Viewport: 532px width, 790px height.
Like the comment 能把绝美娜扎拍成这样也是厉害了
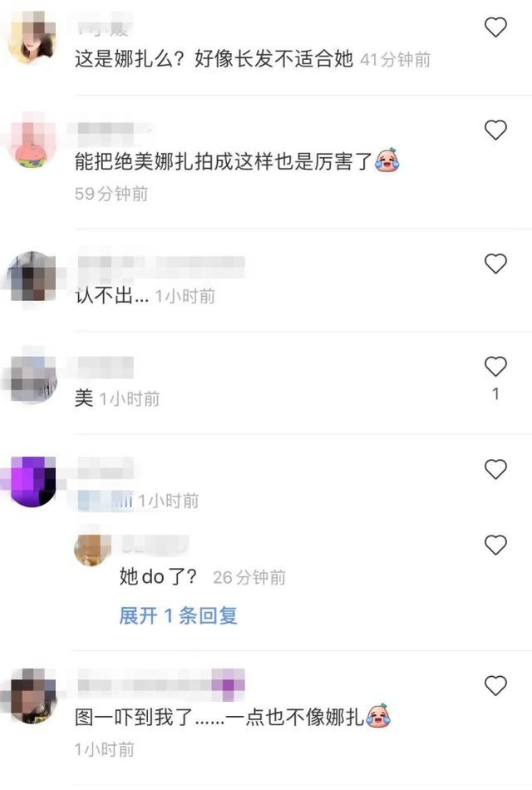(x=495, y=130)
